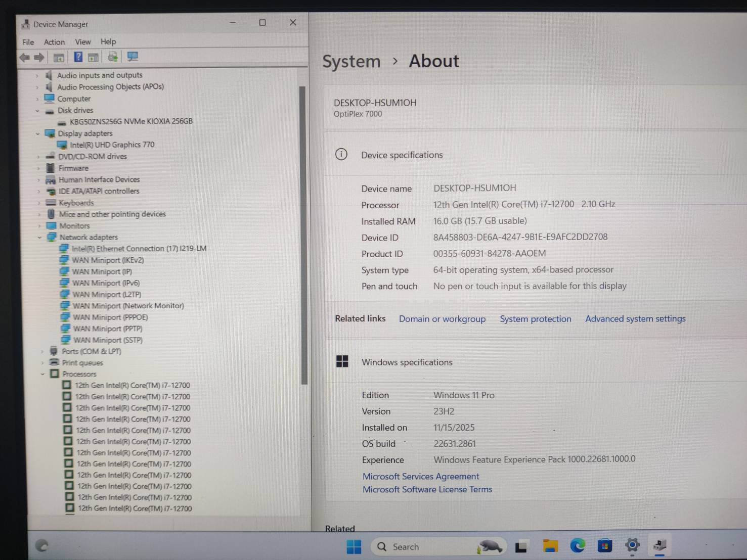Click Show/Hide Console Tree toolbar icon

click(x=59, y=58)
